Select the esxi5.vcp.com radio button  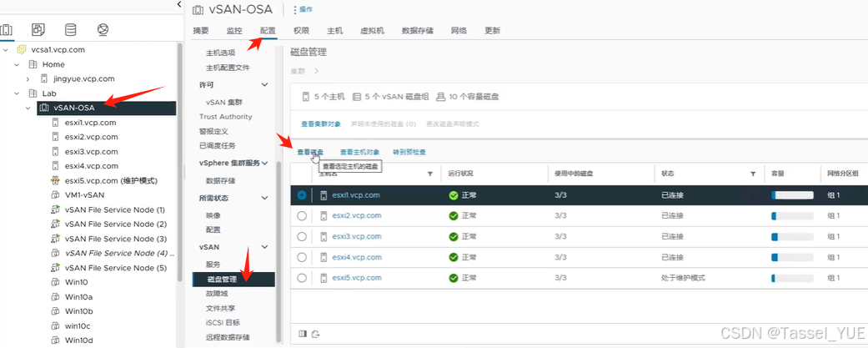point(302,278)
